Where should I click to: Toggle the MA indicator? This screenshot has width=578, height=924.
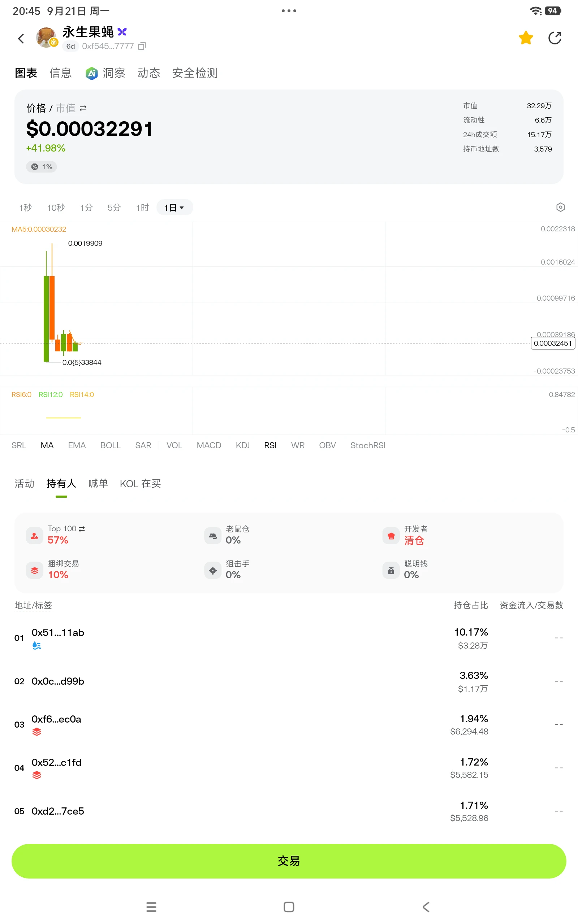(x=47, y=445)
